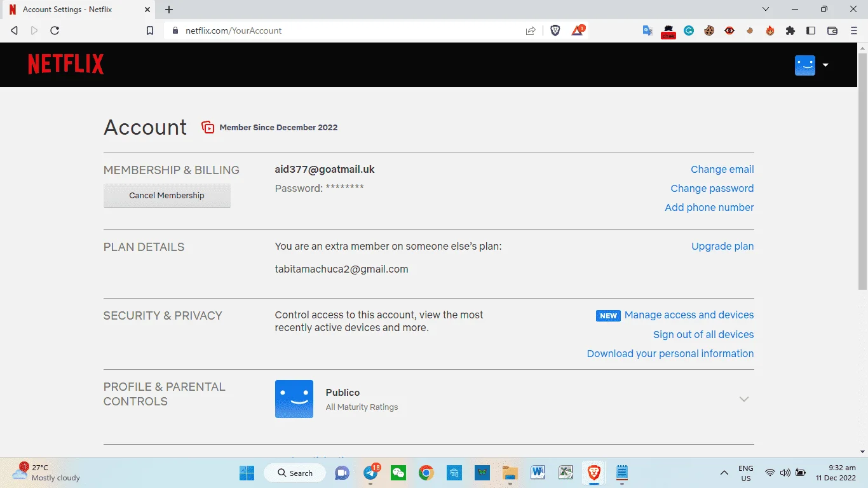Toggle the browser sidebar panel
Viewport: 868px width, 488px height.
tap(811, 30)
